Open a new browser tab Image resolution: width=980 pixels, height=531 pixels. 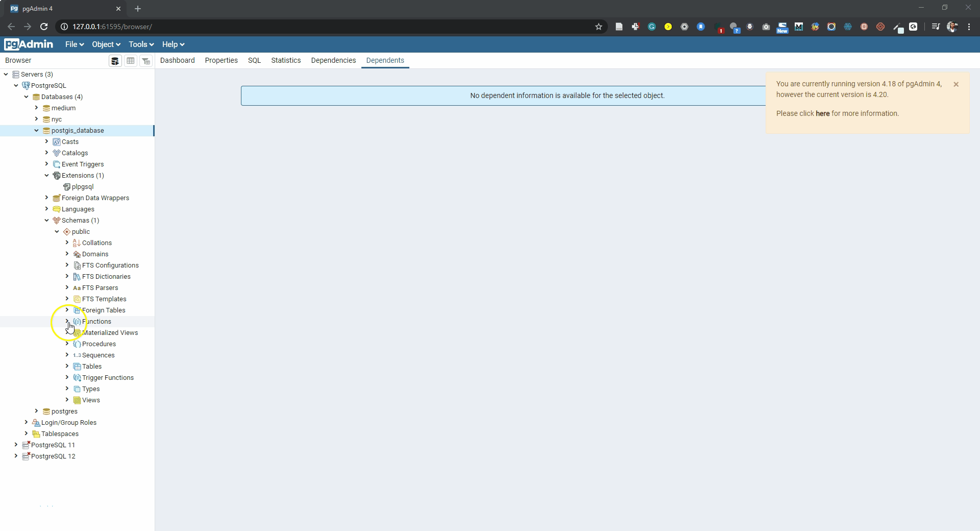138,9
